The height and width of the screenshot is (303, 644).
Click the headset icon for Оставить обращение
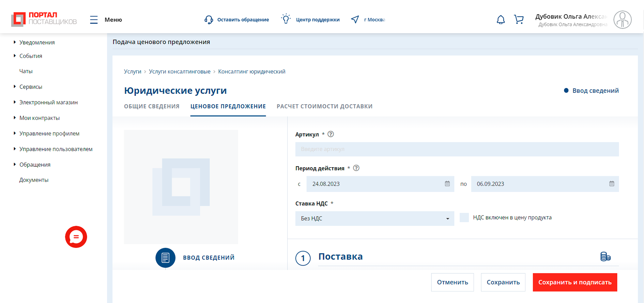pos(209,20)
